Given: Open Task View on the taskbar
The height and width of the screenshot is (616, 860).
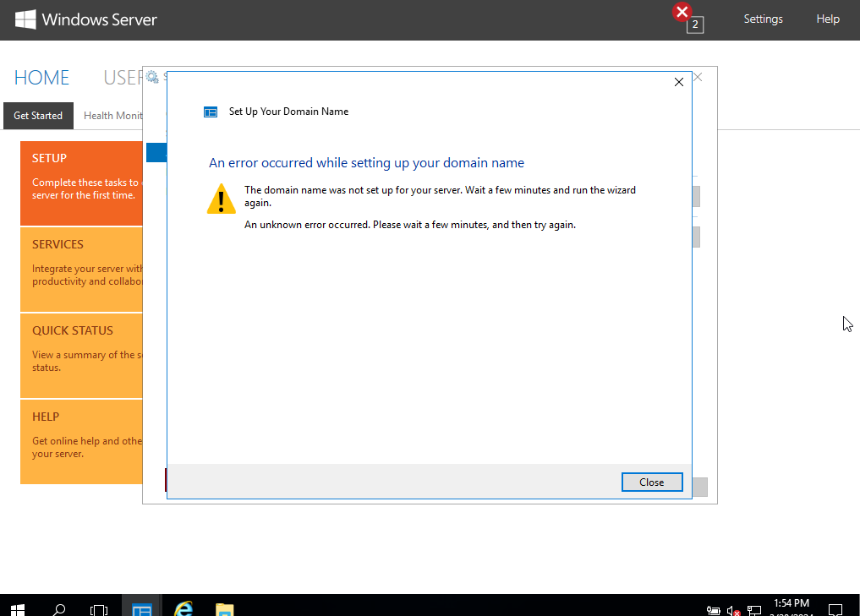Looking at the screenshot, I should [x=99, y=609].
